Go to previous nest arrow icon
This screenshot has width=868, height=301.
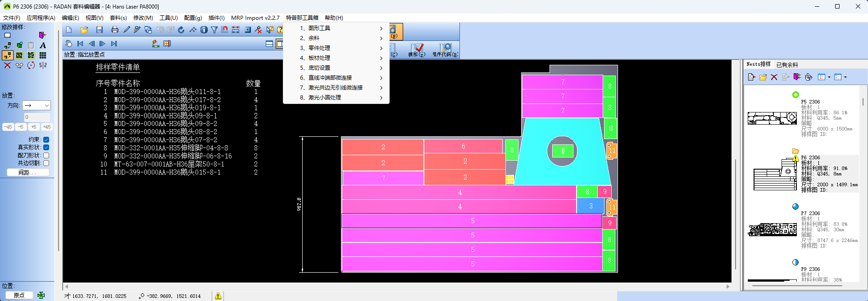point(92,44)
